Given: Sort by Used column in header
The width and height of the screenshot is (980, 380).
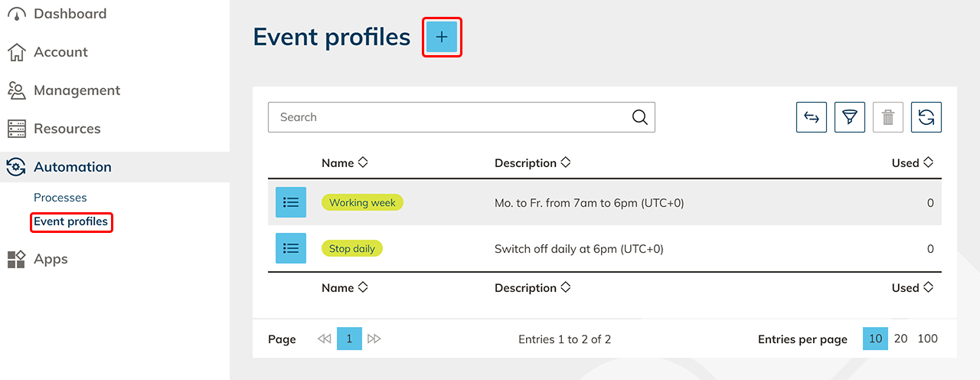Looking at the screenshot, I should (912, 163).
